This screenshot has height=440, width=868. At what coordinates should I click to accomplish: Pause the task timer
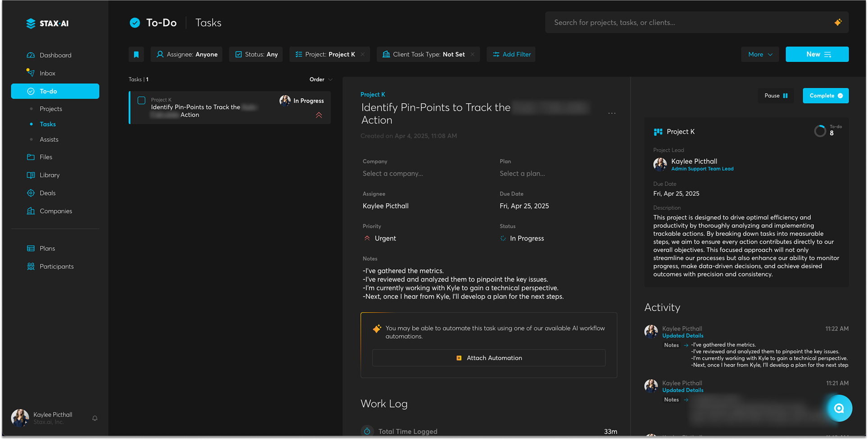(x=776, y=96)
